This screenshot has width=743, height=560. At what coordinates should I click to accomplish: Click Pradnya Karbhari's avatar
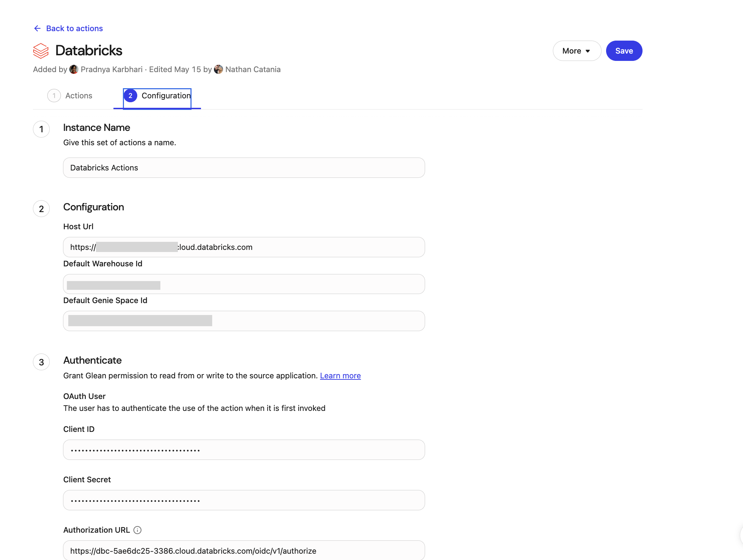(x=74, y=69)
